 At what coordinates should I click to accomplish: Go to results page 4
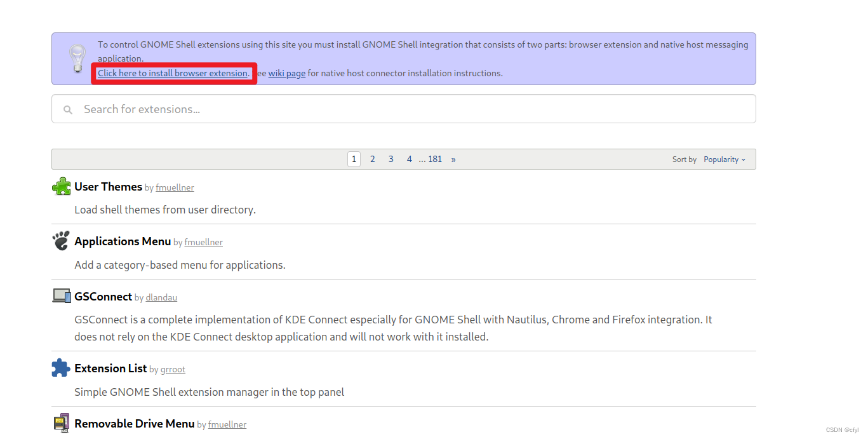[410, 159]
